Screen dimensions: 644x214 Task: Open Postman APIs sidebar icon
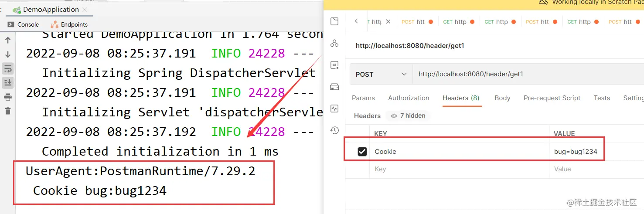click(x=334, y=43)
